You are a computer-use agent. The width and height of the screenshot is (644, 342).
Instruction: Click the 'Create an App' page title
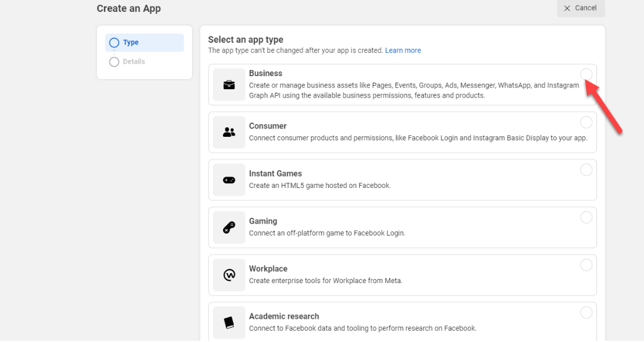point(129,8)
